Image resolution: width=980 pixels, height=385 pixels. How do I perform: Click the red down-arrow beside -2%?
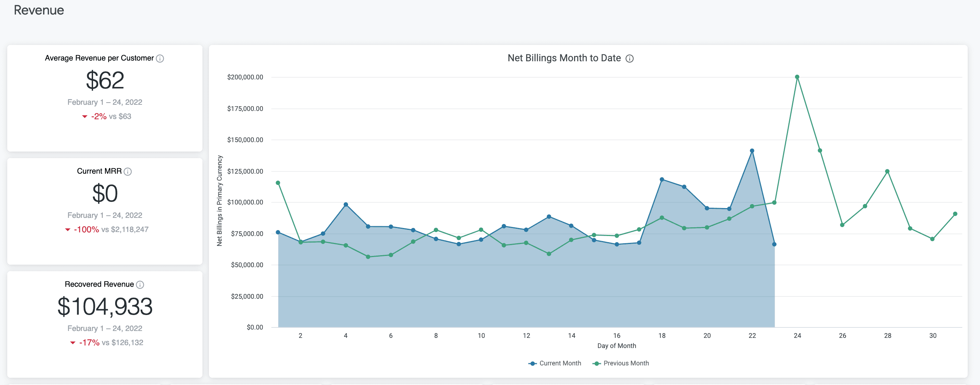(x=84, y=116)
